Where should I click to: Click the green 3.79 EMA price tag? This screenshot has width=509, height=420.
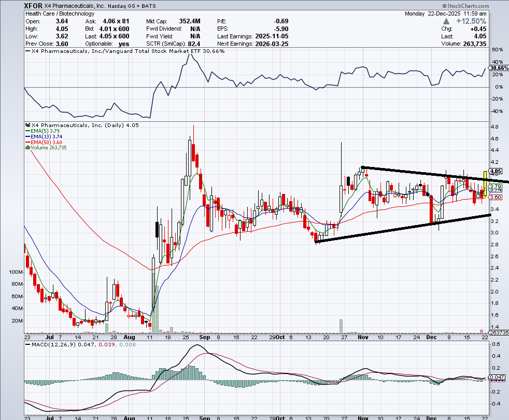click(496, 187)
